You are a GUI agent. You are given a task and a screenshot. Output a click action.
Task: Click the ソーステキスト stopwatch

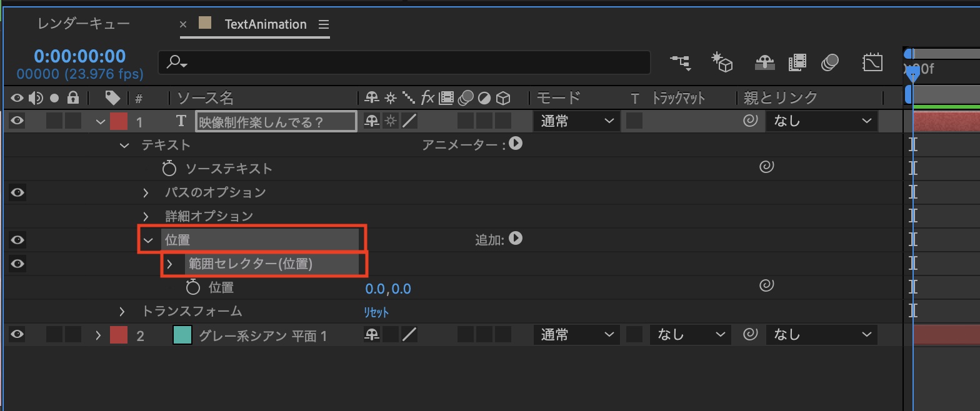169,168
